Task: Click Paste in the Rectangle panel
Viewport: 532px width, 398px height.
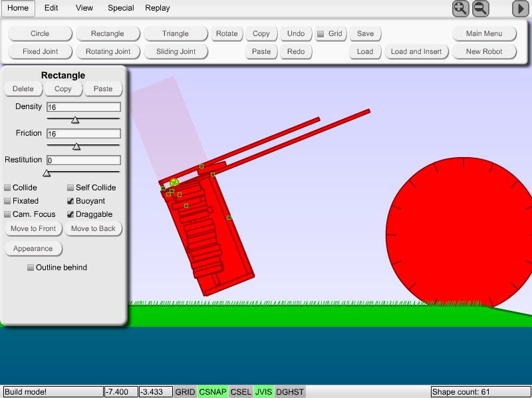Action: tap(103, 89)
